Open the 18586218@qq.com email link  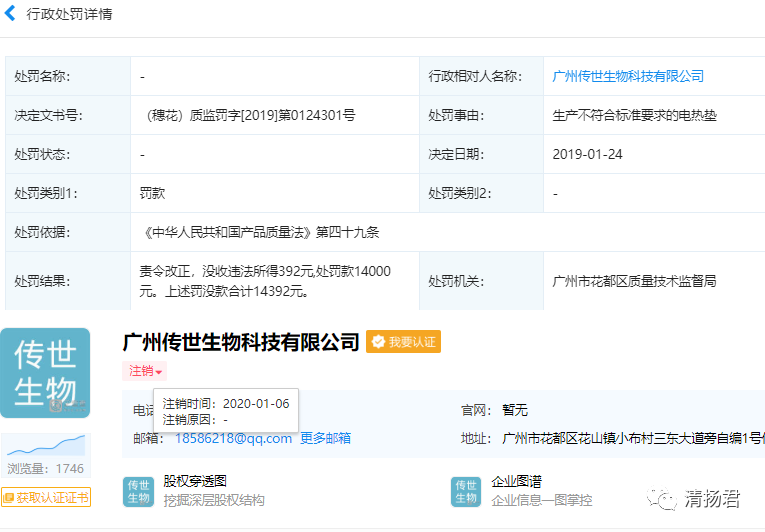[234, 438]
